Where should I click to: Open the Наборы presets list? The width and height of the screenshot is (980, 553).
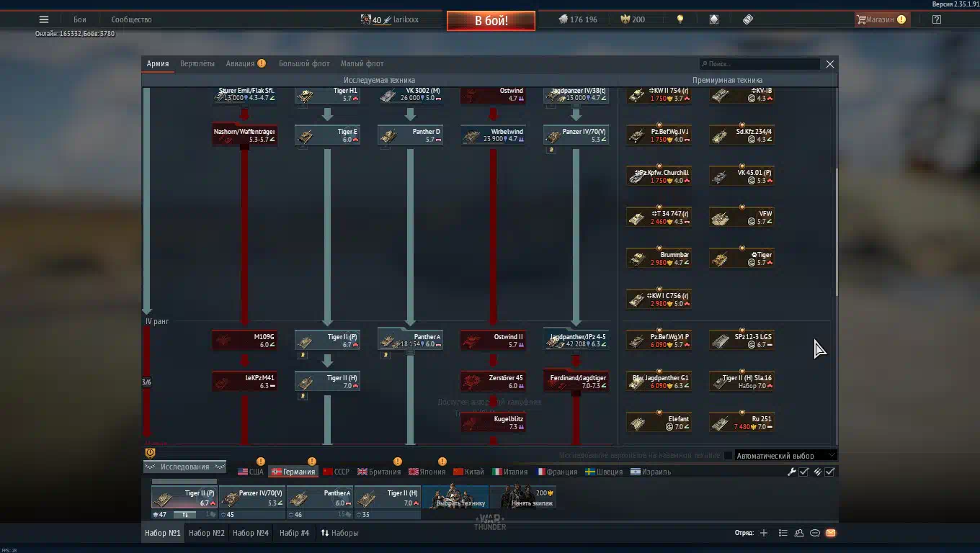[339, 533]
